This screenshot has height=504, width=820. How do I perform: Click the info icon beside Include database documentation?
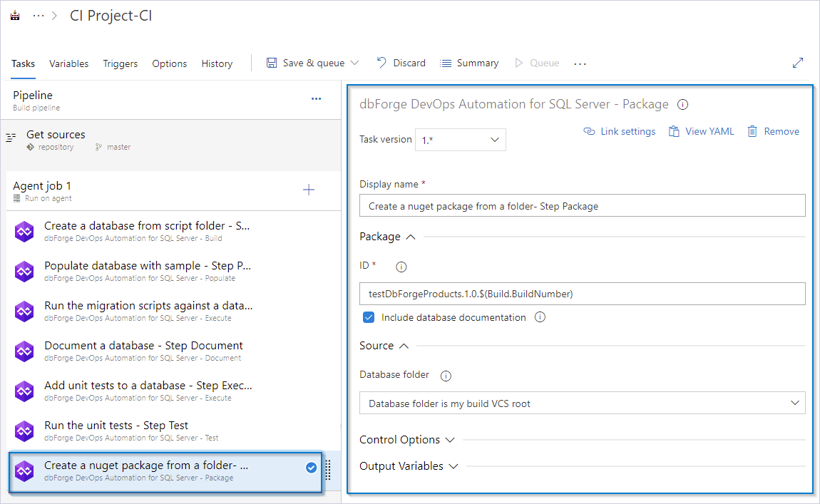click(x=540, y=317)
